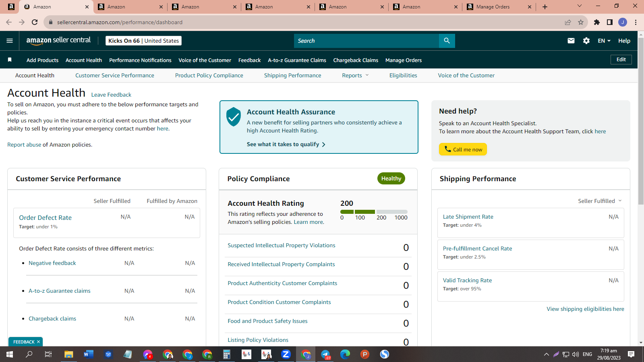Screen dimensions: 644x362
Task: Open the Chrome profile avatar J
Action: coord(623,22)
